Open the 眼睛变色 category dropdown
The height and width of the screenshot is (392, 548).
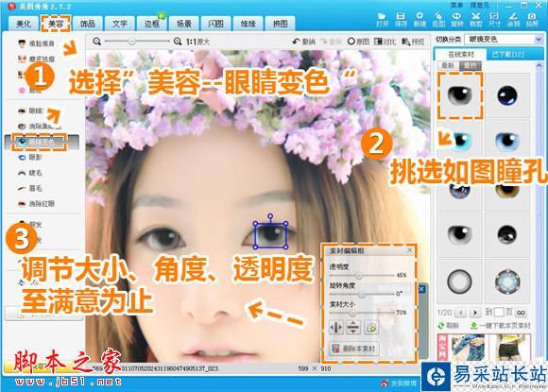pyautogui.click(x=504, y=40)
